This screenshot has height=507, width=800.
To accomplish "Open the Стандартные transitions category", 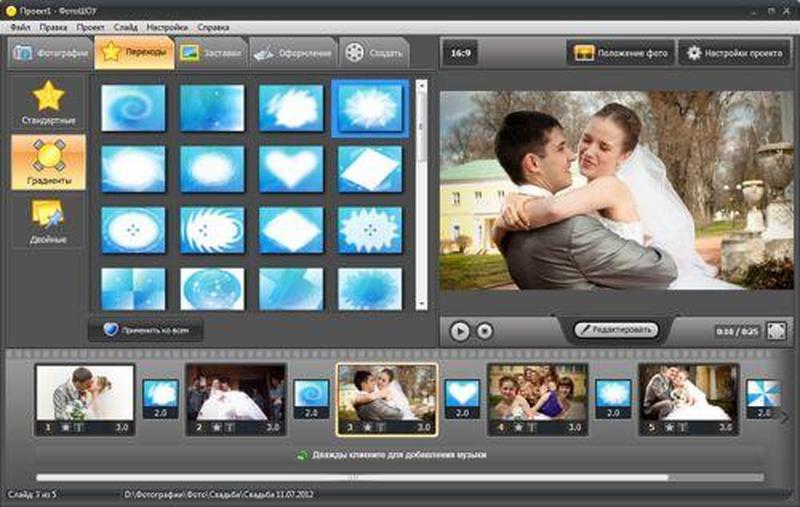I will pos(48,104).
